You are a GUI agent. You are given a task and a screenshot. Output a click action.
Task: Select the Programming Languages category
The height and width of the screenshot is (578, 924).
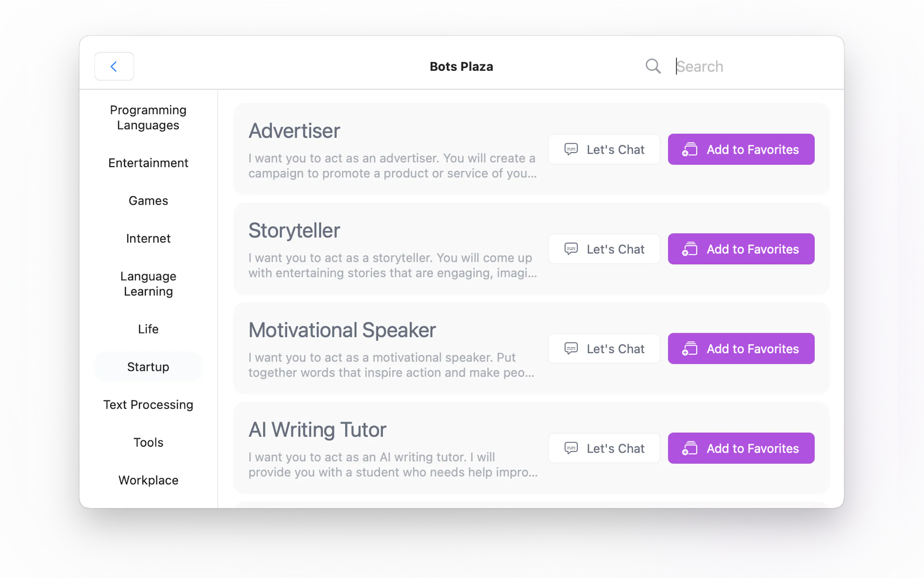click(148, 117)
